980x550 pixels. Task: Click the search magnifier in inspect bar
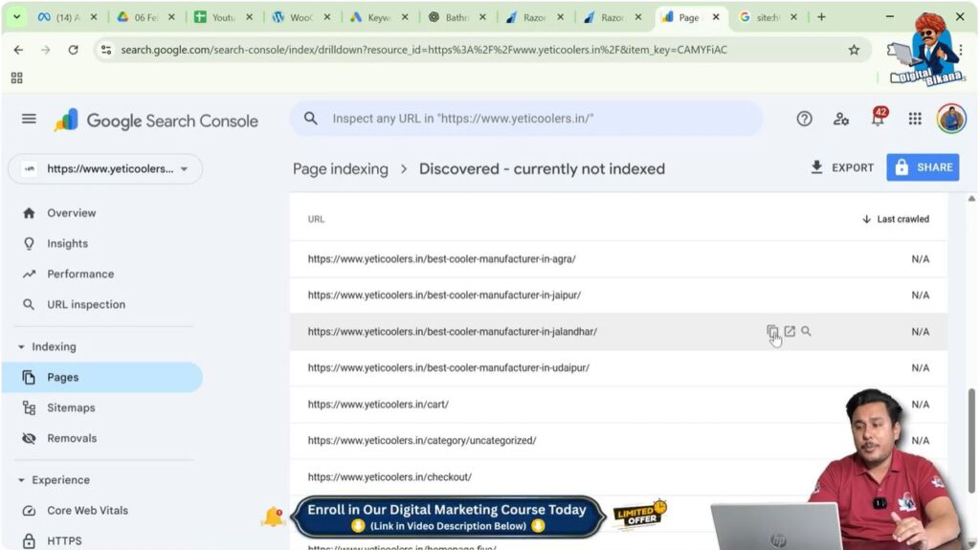click(x=311, y=118)
